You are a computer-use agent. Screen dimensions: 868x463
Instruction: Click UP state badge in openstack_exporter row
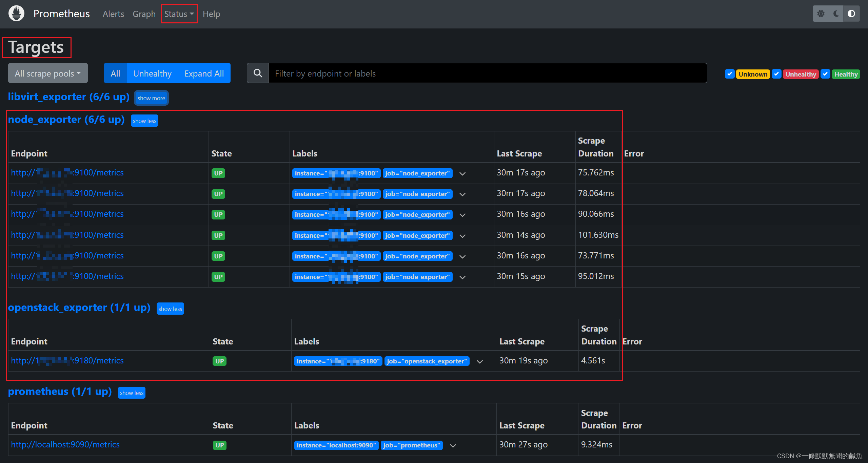click(x=220, y=361)
